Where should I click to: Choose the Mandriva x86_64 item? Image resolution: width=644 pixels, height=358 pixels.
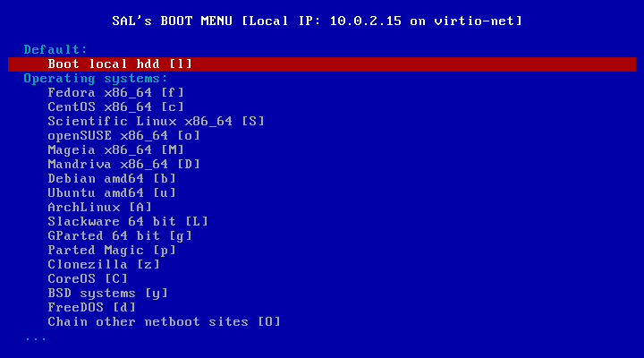tap(123, 165)
